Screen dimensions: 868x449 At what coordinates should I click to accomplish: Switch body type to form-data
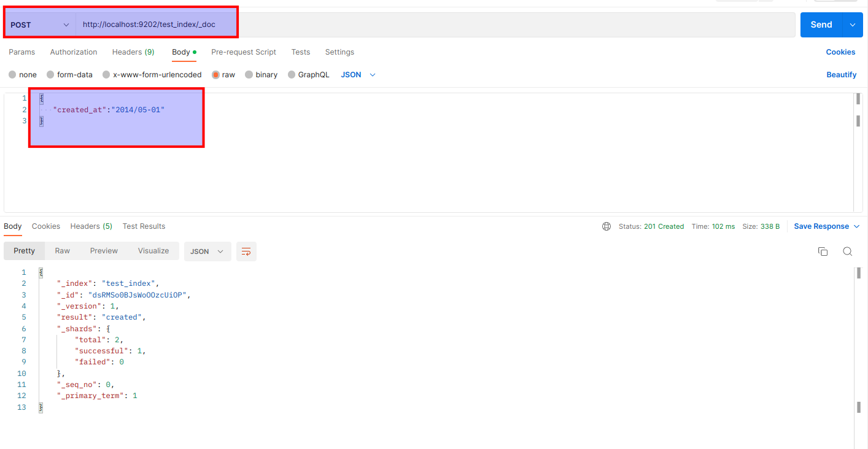[69, 74]
